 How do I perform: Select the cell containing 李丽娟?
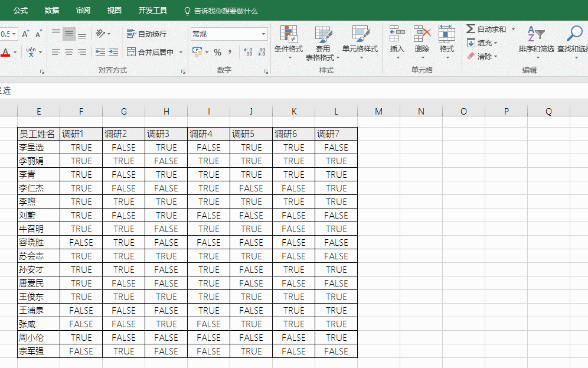[x=38, y=161]
